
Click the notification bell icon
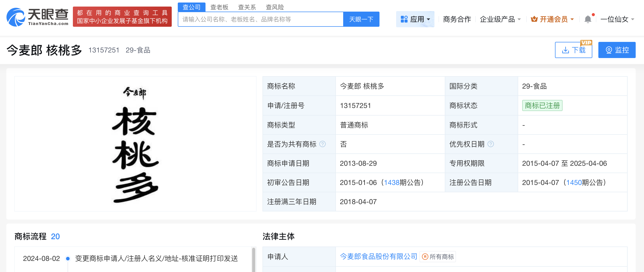pos(588,19)
